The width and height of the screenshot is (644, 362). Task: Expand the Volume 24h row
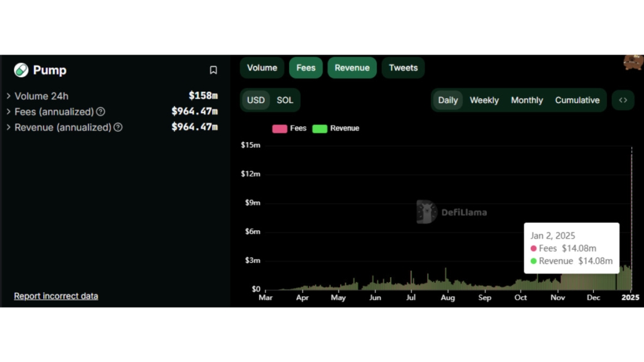tap(9, 96)
